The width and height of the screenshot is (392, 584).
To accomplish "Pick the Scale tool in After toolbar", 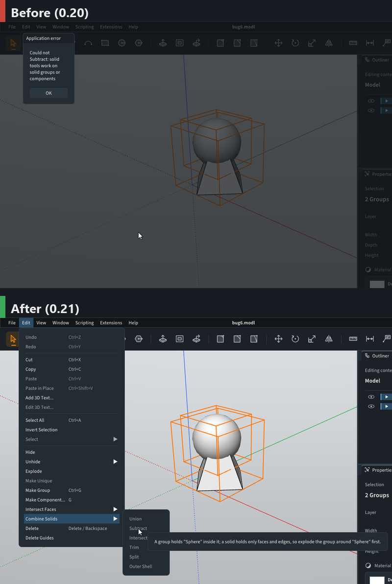I will point(312,339).
